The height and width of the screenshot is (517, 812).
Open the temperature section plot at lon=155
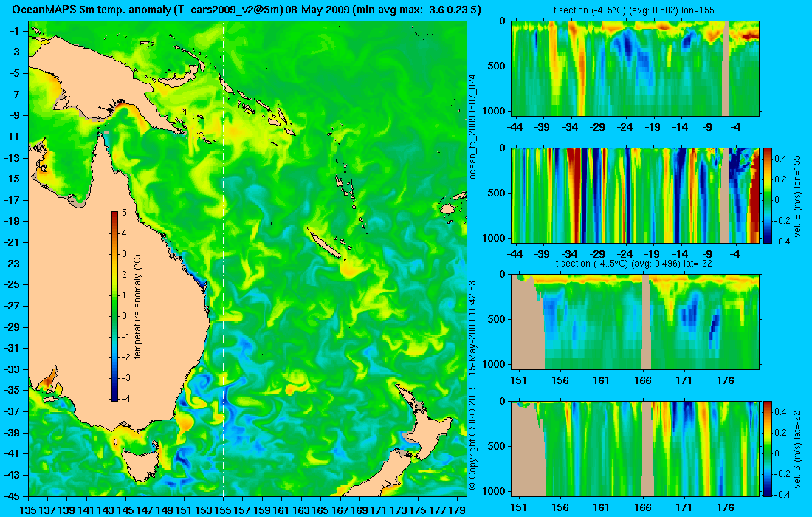click(635, 69)
